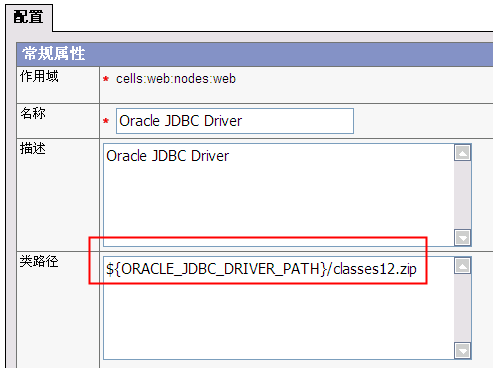
Task: Click the 常规属性 section header
Action: tap(255, 54)
